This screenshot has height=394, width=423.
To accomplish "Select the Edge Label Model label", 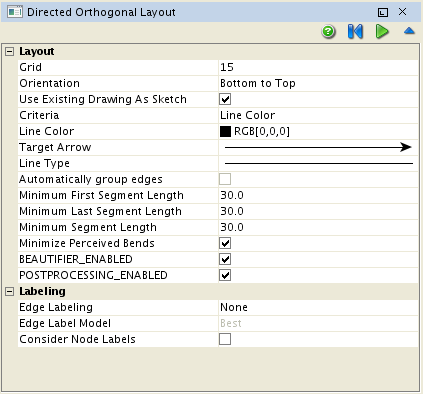I will point(65,323).
